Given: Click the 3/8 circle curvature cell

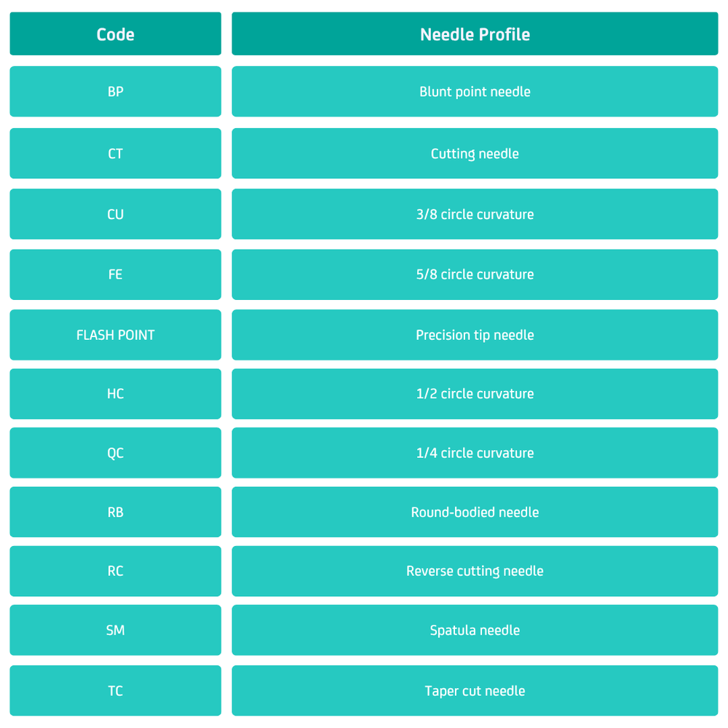Looking at the screenshot, I should coord(475,214).
